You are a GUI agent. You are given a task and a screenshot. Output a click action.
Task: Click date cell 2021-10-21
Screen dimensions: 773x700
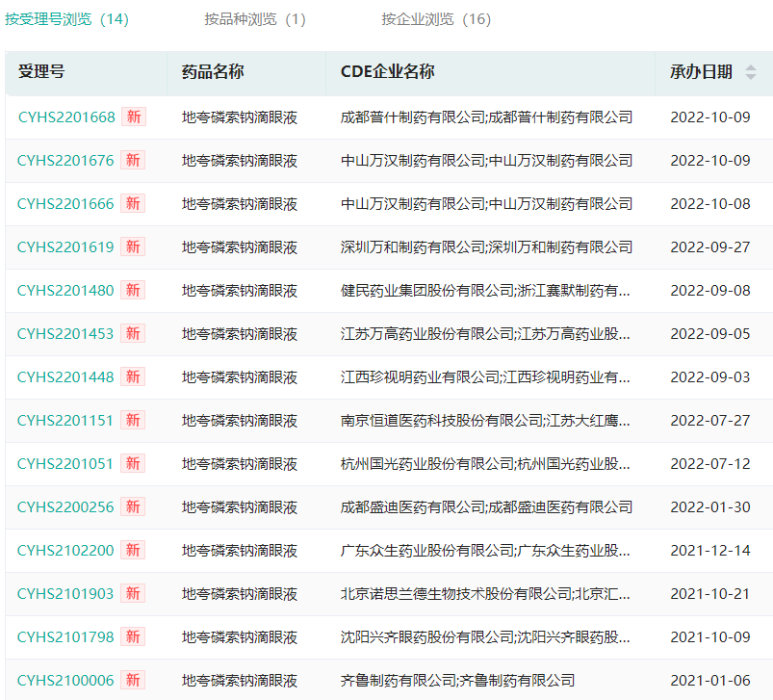coord(710,594)
